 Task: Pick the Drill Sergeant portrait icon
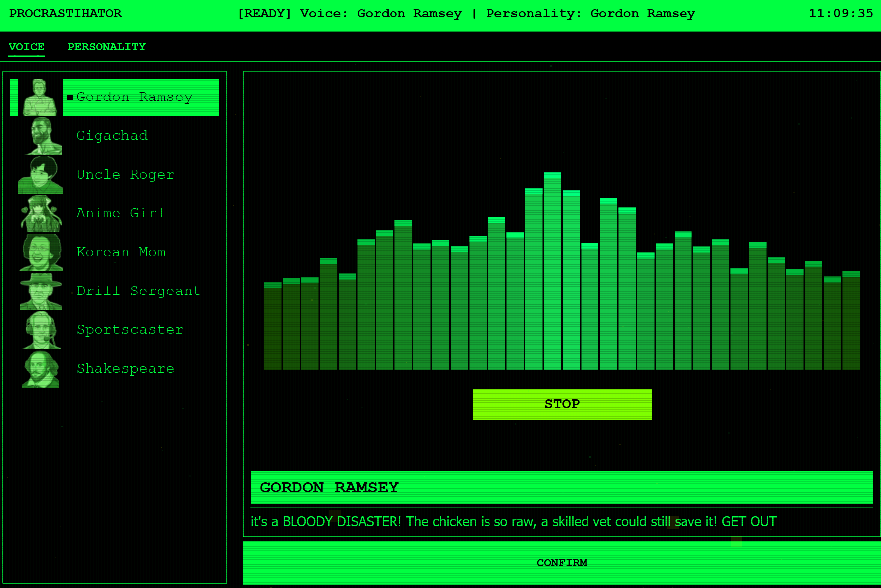(41, 291)
